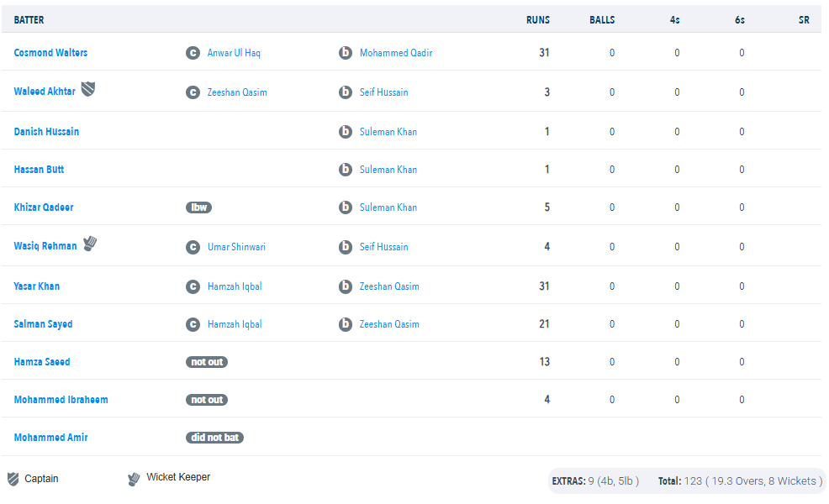This screenshot has height=504, width=829.
Task: Click the bowled icon in Danish Hussain's row
Action: [346, 132]
